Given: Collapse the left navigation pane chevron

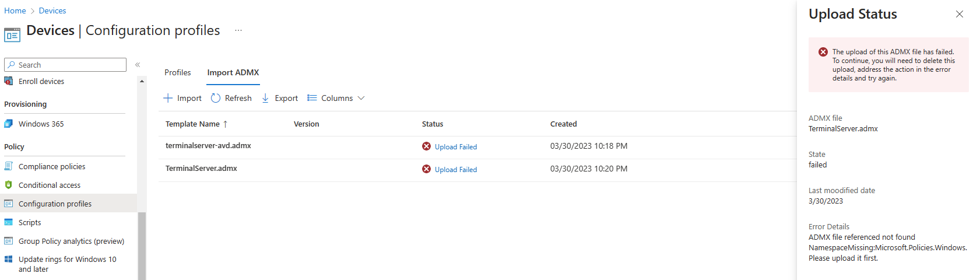Looking at the screenshot, I should [138, 65].
